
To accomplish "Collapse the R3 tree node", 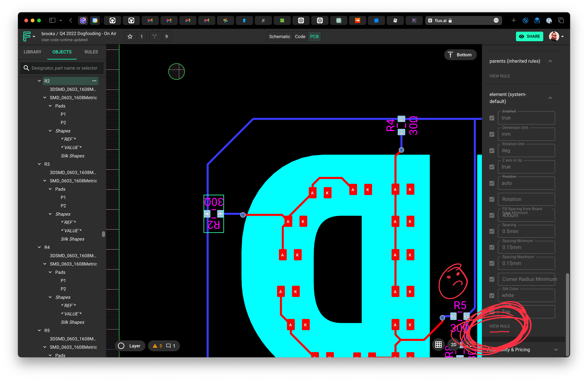I will (39, 164).
